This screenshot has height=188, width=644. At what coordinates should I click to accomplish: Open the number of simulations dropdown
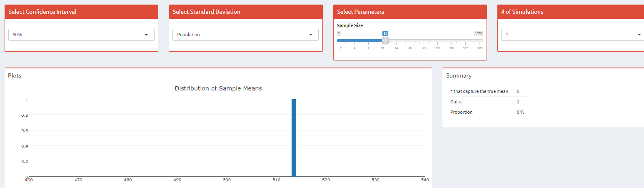pyautogui.click(x=572, y=35)
